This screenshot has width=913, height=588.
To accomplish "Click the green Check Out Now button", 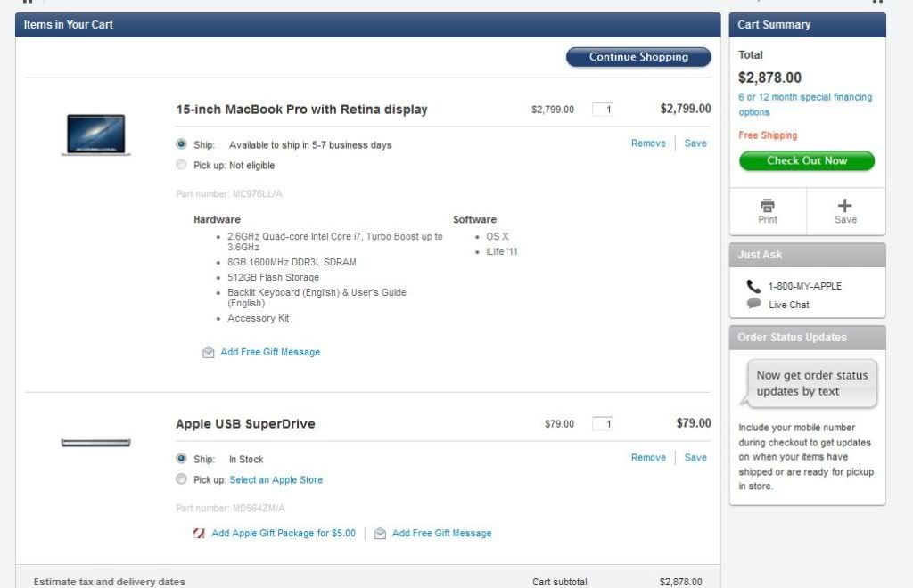I will click(x=807, y=161).
